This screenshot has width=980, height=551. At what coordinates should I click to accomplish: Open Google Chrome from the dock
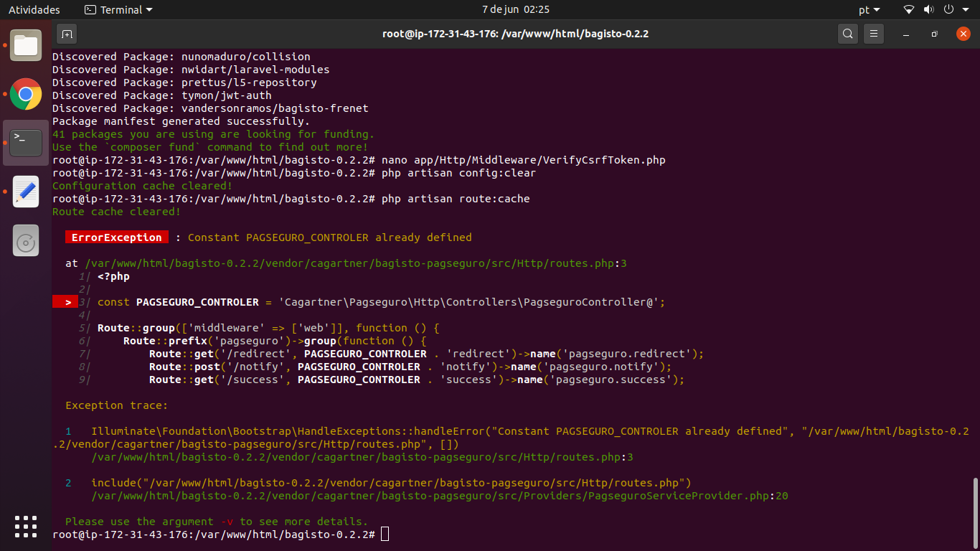pos(26,94)
